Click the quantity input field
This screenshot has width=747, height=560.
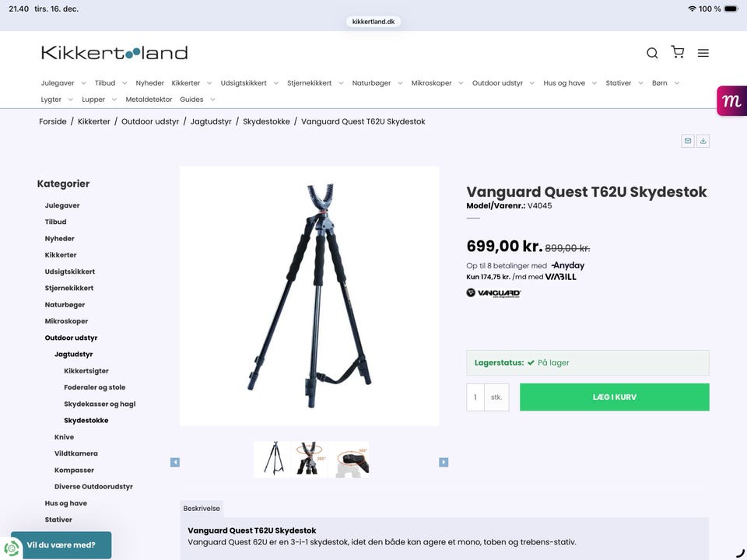475,397
